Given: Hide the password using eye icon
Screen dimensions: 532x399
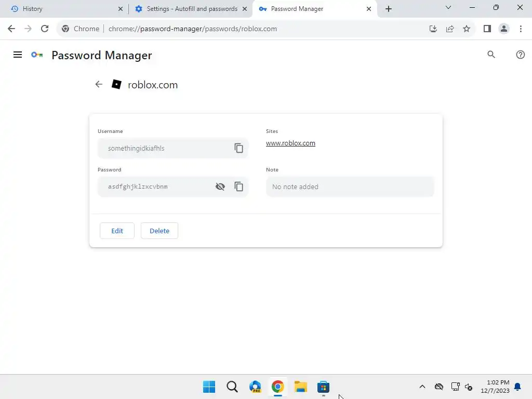Looking at the screenshot, I should (x=220, y=187).
